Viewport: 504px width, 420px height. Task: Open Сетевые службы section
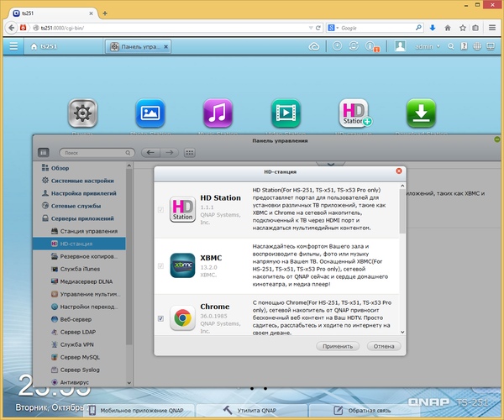click(71, 206)
